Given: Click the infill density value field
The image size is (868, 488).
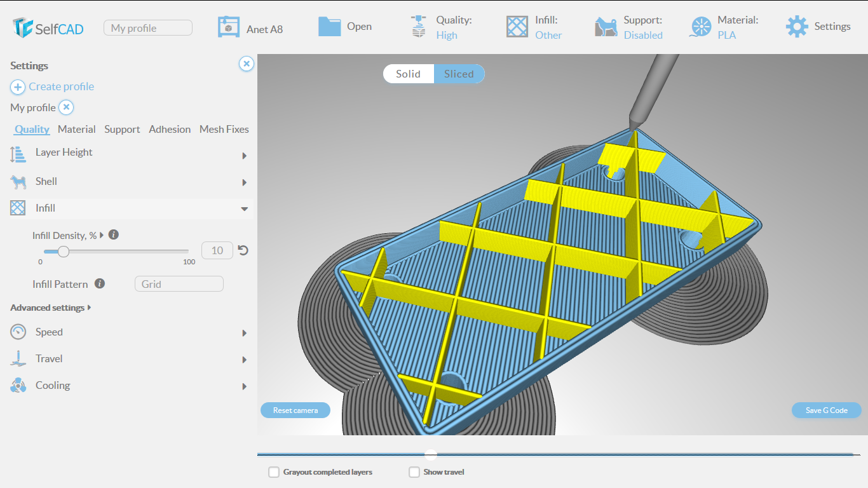Looking at the screenshot, I should (217, 250).
